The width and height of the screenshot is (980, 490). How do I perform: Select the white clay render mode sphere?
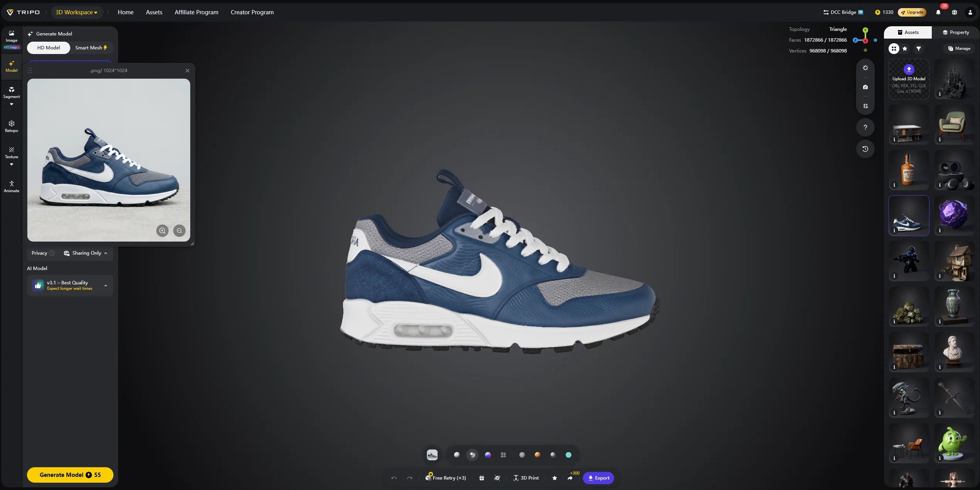coord(457,455)
